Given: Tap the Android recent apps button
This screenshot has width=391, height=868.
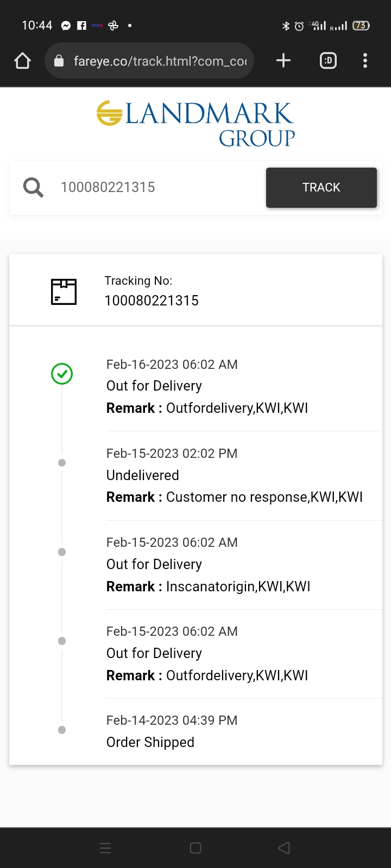Looking at the screenshot, I should (x=106, y=848).
